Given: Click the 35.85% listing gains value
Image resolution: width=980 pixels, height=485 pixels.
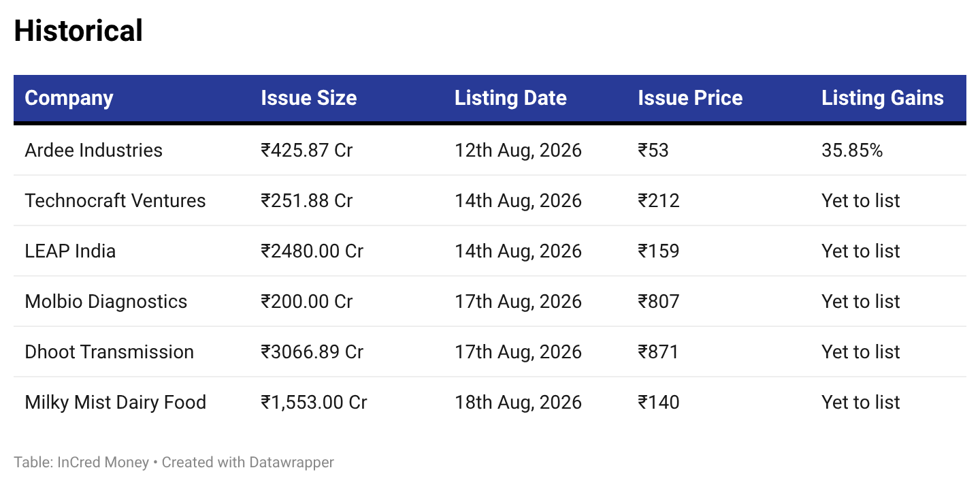Looking at the screenshot, I should pyautogui.click(x=852, y=150).
